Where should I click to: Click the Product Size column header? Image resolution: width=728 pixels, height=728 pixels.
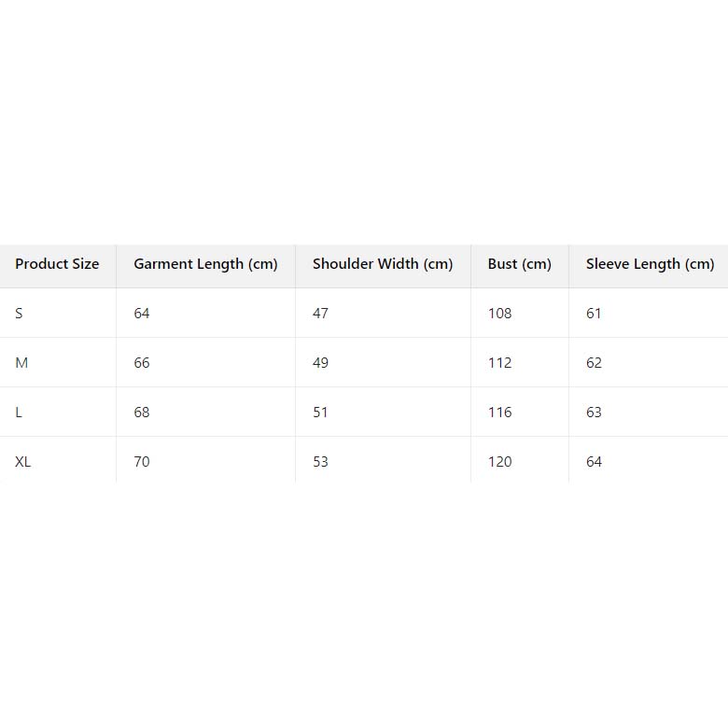[57, 264]
